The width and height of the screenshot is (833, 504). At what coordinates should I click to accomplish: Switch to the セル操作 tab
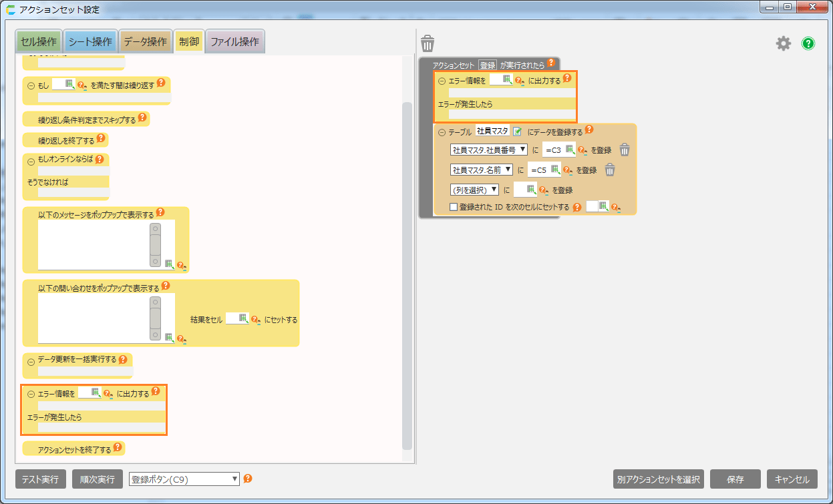pyautogui.click(x=38, y=42)
